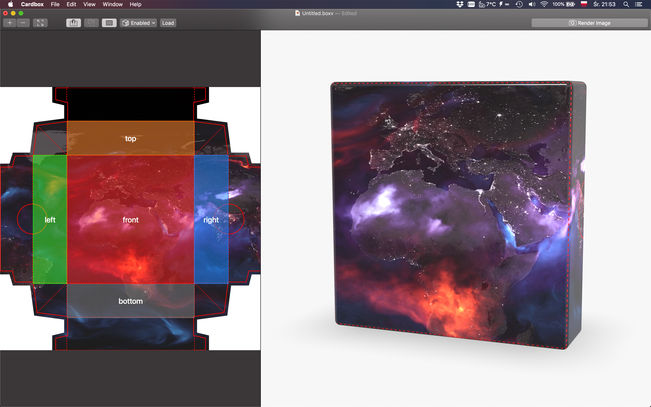Select the green left face region
The image size is (651, 407).
(50, 219)
